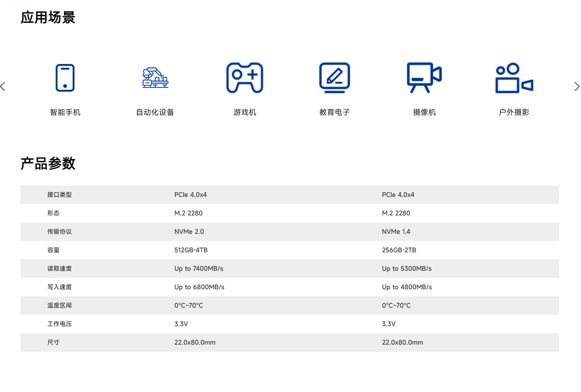Click the 摄像机 label text

tap(424, 112)
